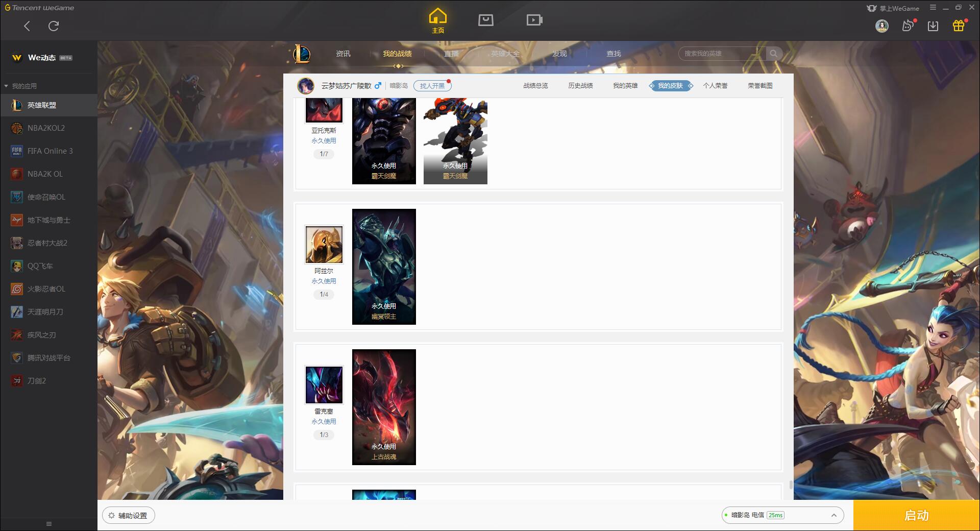This screenshot has height=531, width=980.
Task: Open the home 主页 icon
Action: click(438, 21)
